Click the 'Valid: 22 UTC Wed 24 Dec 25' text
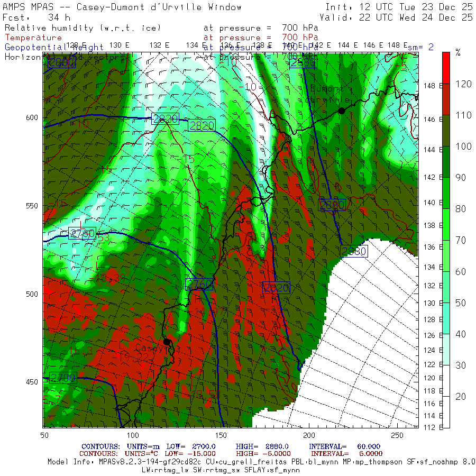 (396, 17)
